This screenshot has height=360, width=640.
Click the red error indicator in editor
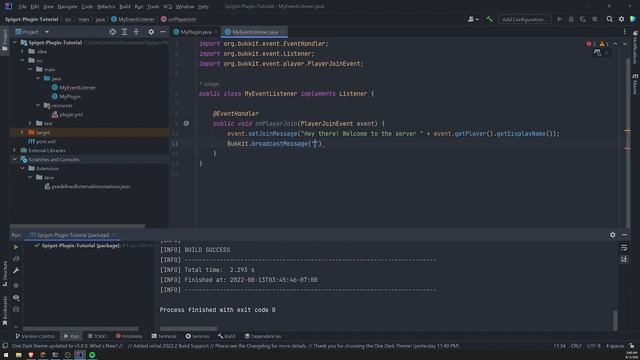coord(591,44)
